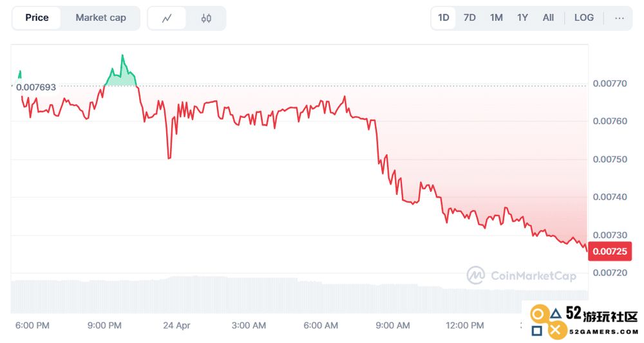The width and height of the screenshot is (644, 343).
Task: Select the Price tab
Action: 37,17
